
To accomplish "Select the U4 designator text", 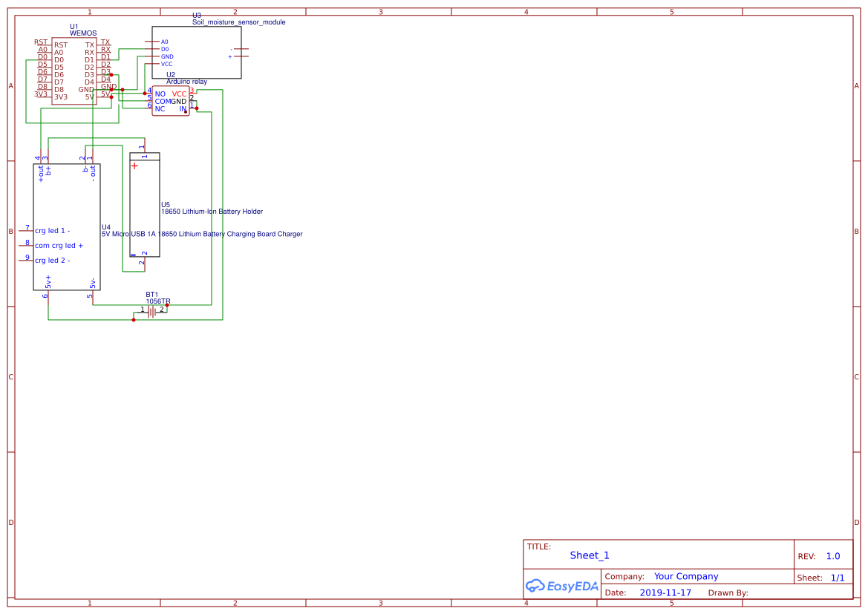I will (x=105, y=227).
